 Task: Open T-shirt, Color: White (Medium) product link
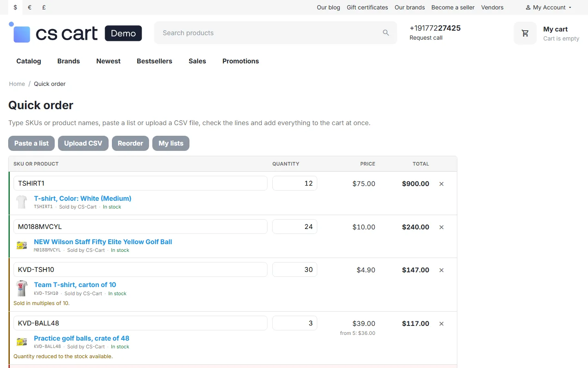tap(82, 198)
